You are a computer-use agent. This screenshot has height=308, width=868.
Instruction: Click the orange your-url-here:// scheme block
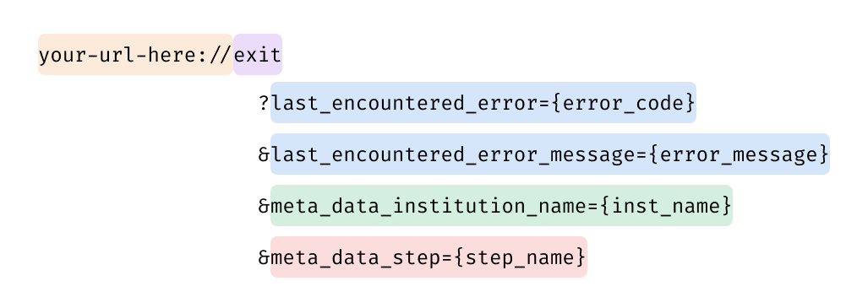coord(135,54)
